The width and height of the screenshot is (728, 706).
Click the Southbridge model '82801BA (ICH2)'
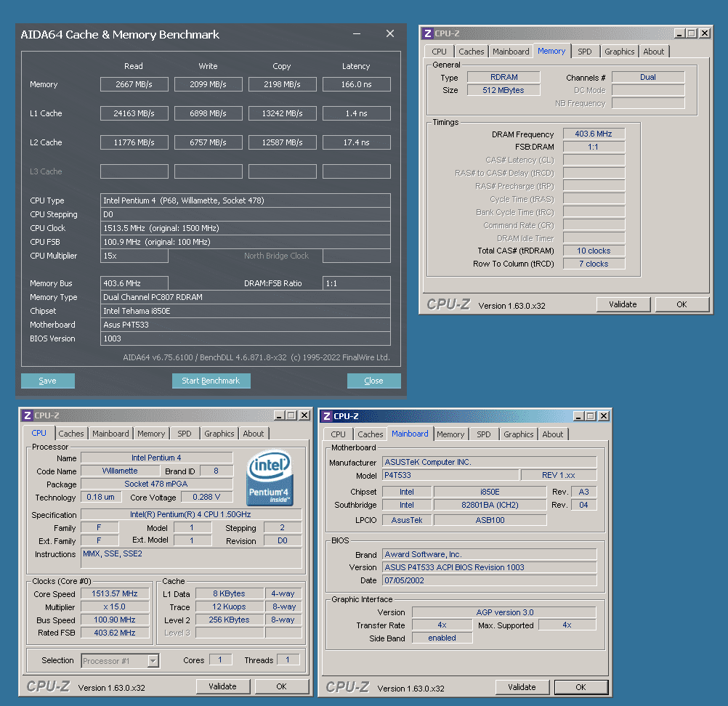490,505
